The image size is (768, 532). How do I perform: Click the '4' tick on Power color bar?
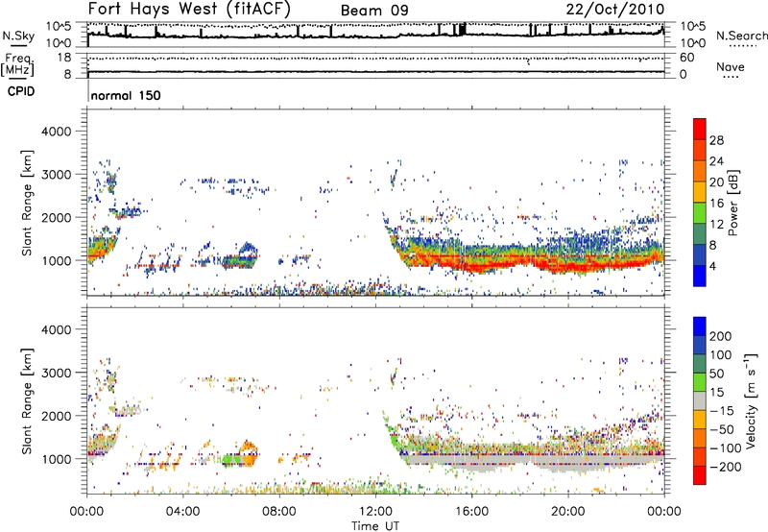(712, 267)
